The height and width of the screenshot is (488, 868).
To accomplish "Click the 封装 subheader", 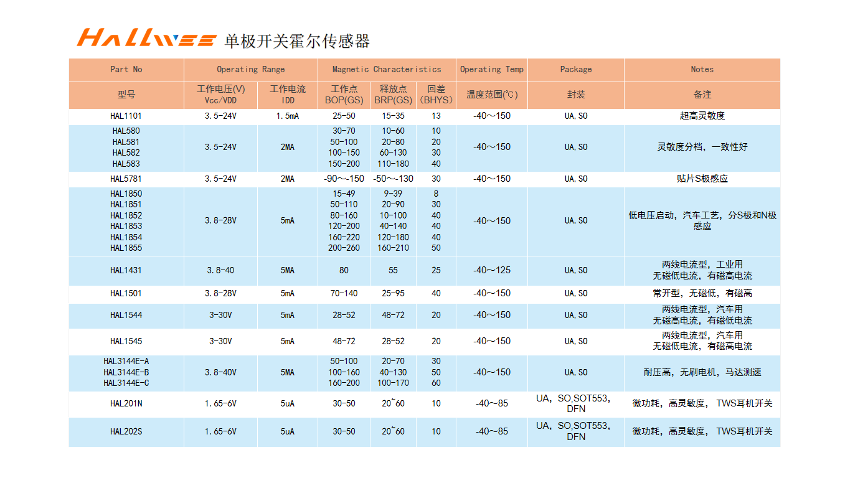I will tap(576, 95).
